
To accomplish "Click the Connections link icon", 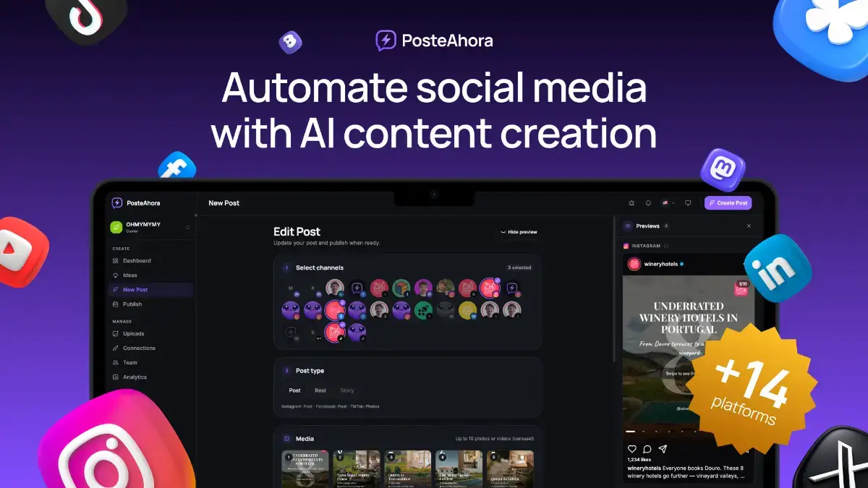I will (x=116, y=348).
